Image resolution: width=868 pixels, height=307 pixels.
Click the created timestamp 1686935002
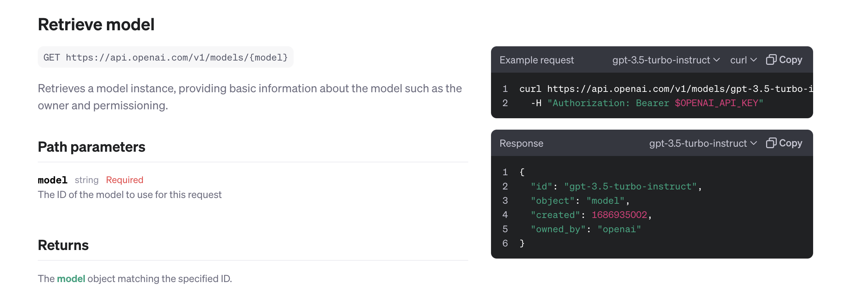[619, 215]
